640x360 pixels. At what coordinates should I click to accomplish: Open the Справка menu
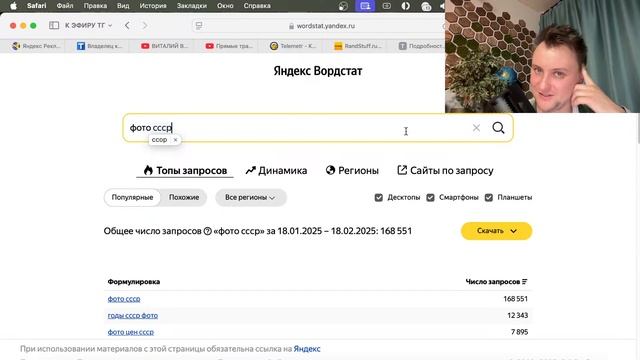coord(257,6)
